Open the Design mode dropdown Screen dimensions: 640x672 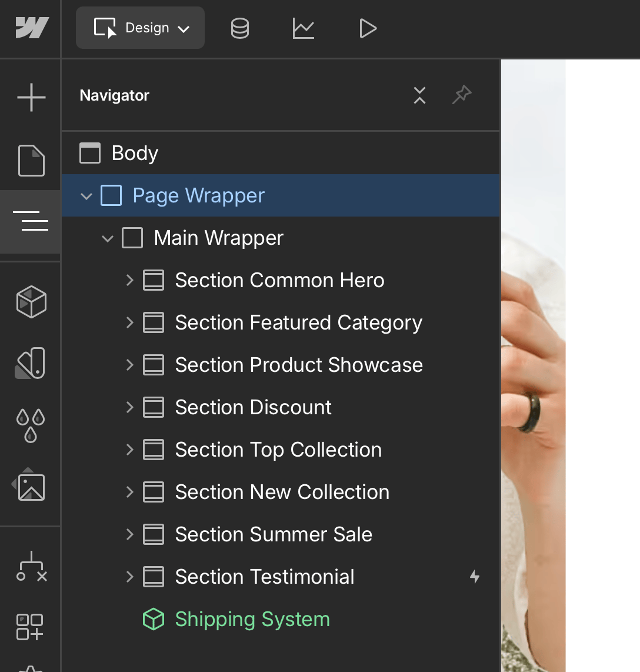click(140, 28)
